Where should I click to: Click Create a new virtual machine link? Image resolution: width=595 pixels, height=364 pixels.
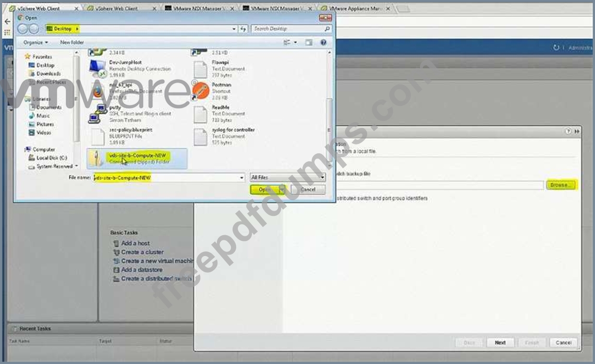click(x=157, y=261)
